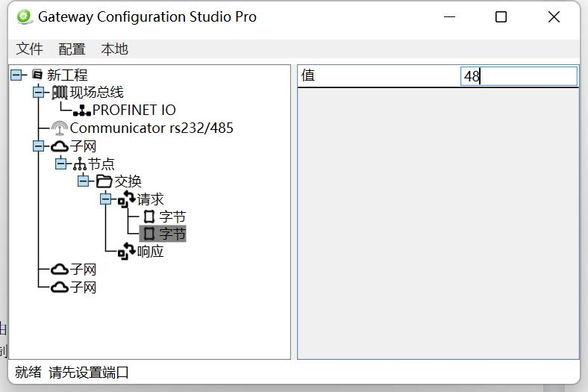Image resolution: width=588 pixels, height=392 pixels.
Task: Collapse the 节点 branch
Action: (61, 164)
